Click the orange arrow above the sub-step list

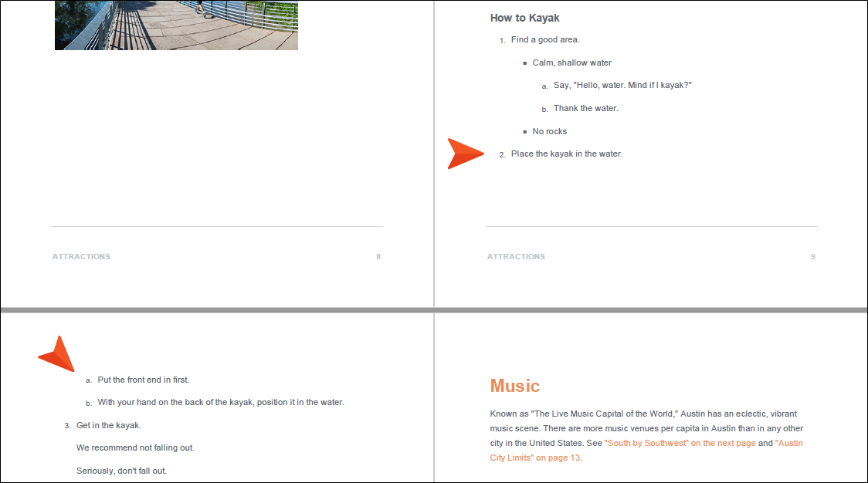58,354
